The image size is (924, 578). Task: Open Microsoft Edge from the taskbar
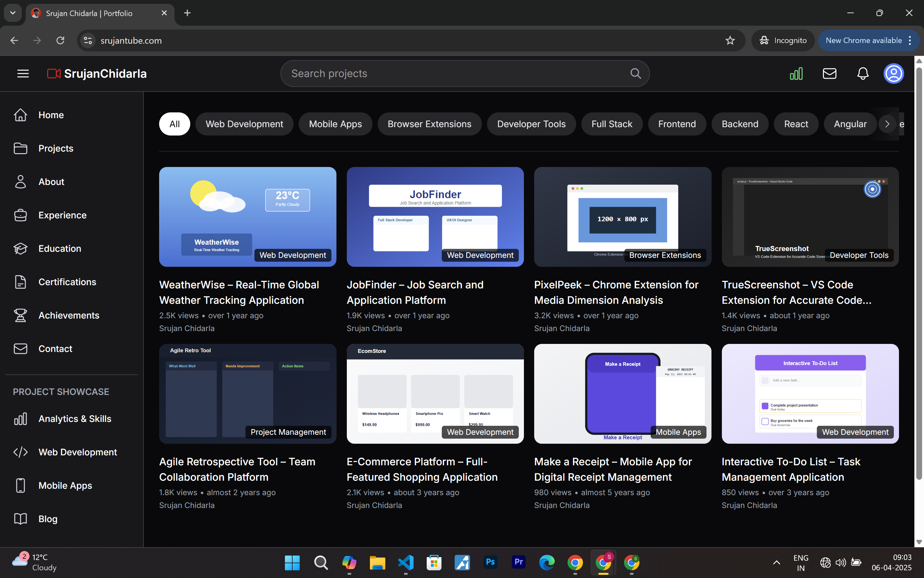[547, 562]
